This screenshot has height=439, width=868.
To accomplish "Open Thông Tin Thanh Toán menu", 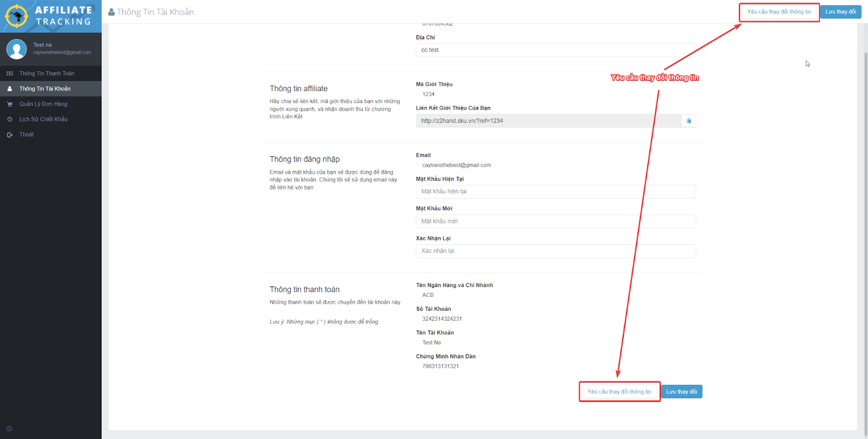I will [x=50, y=73].
